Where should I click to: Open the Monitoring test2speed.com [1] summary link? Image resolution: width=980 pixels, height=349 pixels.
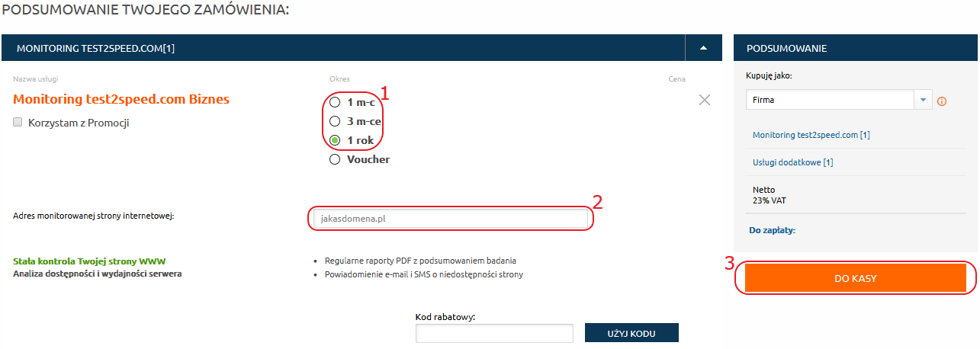811,135
